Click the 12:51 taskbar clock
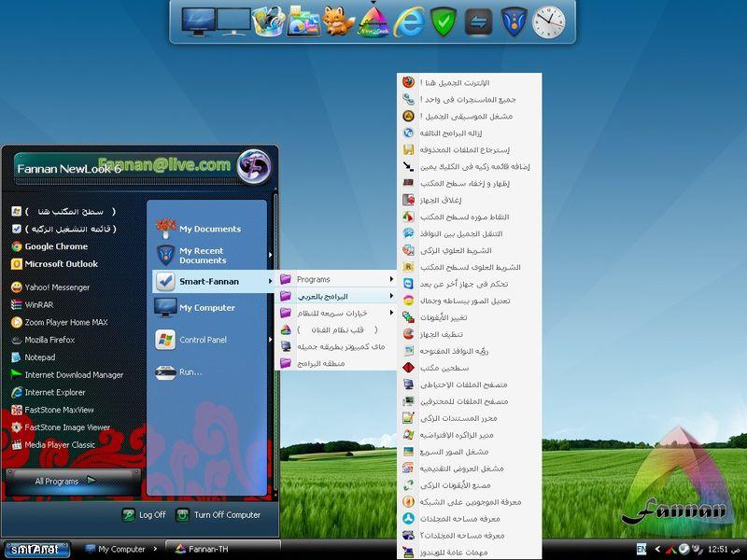The width and height of the screenshot is (747, 560). (723, 550)
